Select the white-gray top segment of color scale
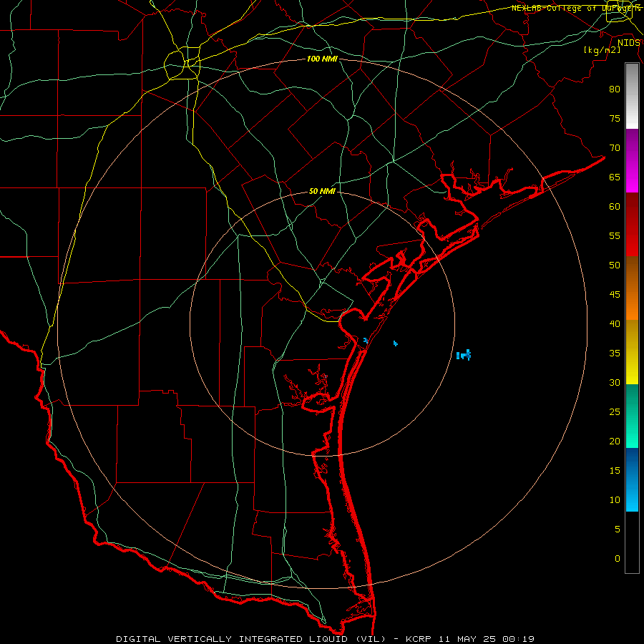The width and height of the screenshot is (644, 644). [x=632, y=96]
